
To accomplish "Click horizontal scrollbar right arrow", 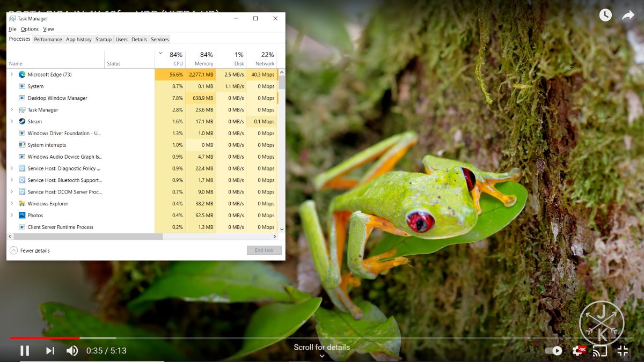I will [275, 236].
